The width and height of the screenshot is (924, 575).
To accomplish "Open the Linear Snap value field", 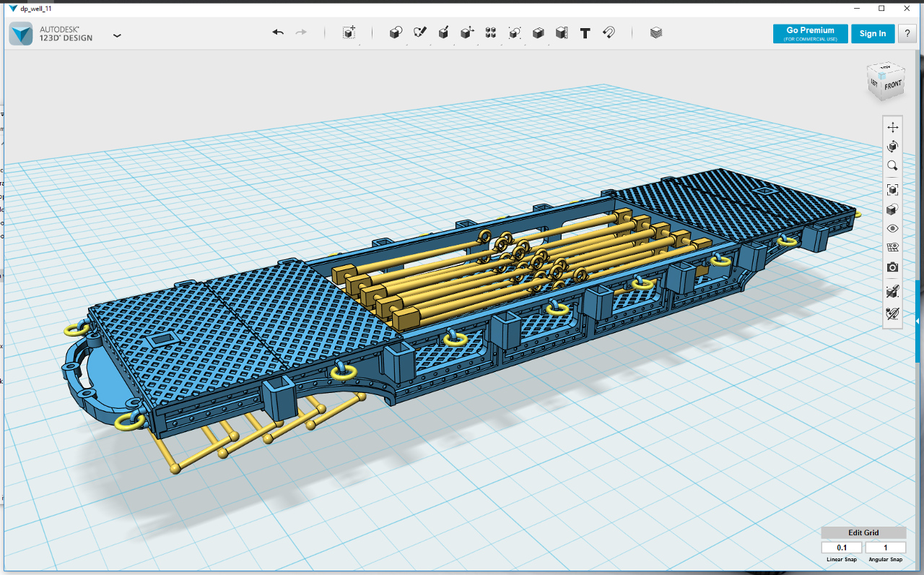I will click(842, 548).
